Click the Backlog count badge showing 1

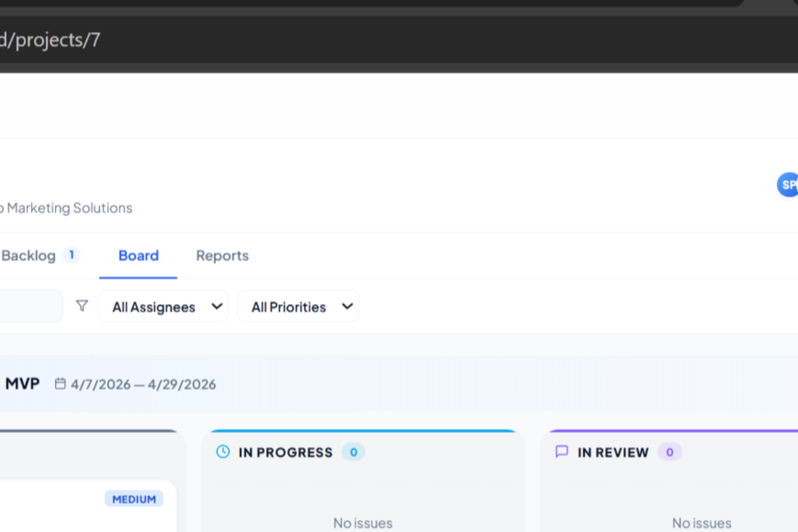click(x=72, y=255)
